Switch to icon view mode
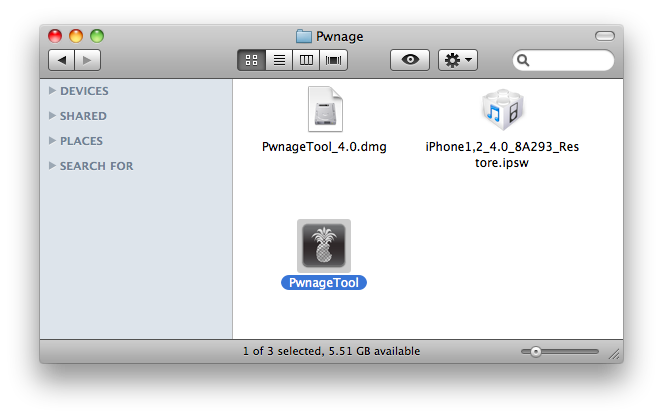 point(251,60)
